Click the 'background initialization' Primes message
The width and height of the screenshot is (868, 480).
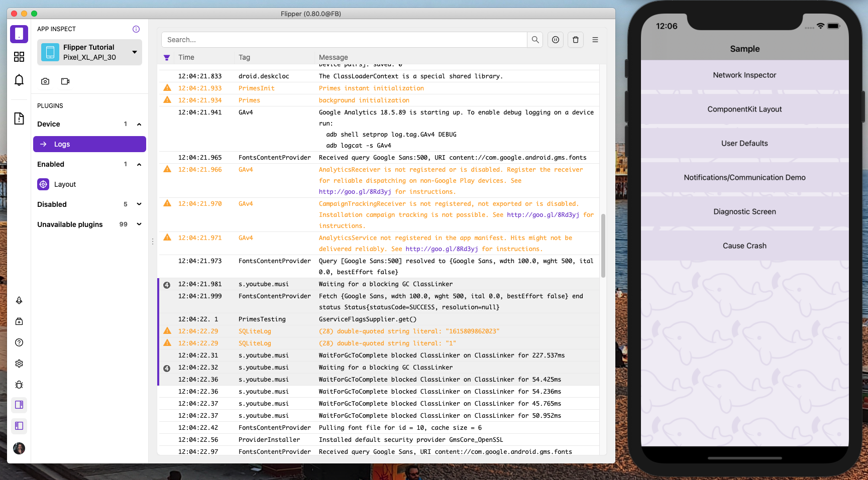point(364,100)
